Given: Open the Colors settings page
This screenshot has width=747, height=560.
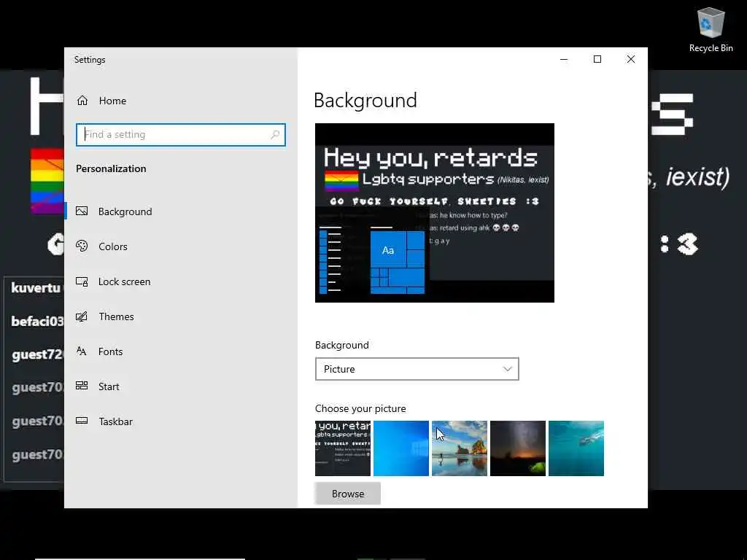Looking at the screenshot, I should click(x=113, y=246).
